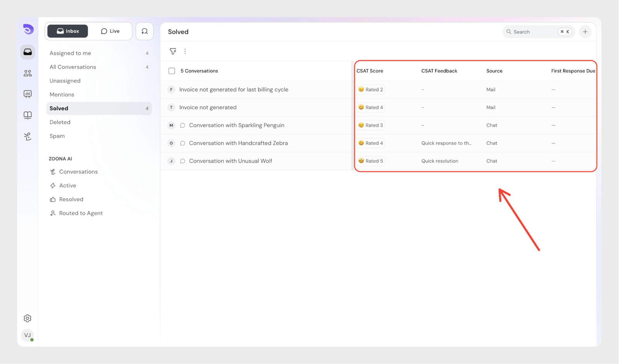The width and height of the screenshot is (619, 364).
Task: Open Routed to Agent under Zoona AI
Action: (x=80, y=213)
